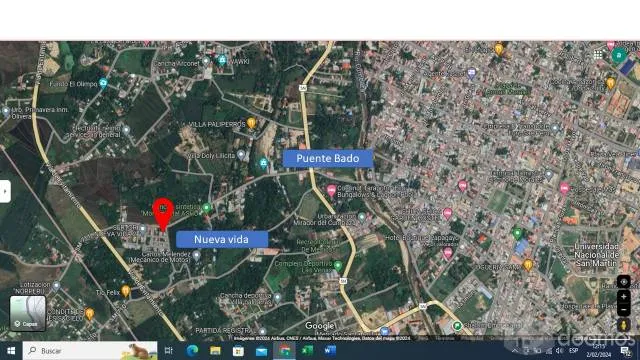Click the Buscar taskbar search box
This screenshot has width=640, height=360.
90,351
